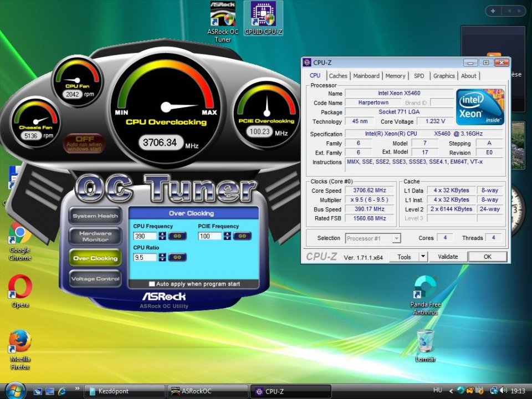Click the Tools button in CPU-Z

pyautogui.click(x=404, y=257)
